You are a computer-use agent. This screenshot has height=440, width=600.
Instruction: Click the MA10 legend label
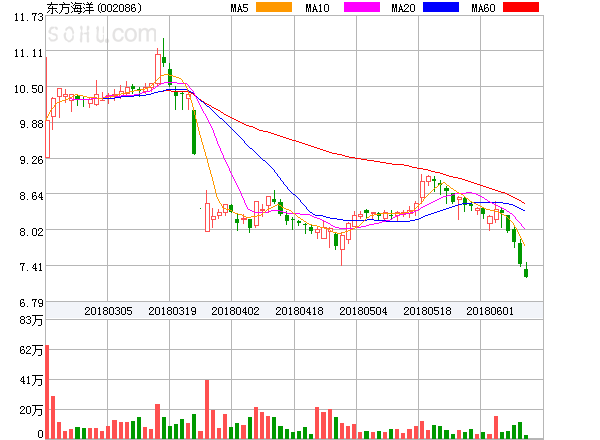tap(317, 8)
